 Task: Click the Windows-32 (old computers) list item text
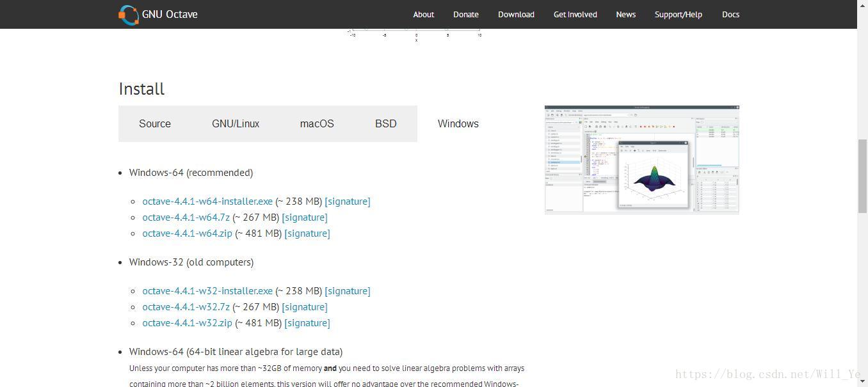click(x=191, y=262)
